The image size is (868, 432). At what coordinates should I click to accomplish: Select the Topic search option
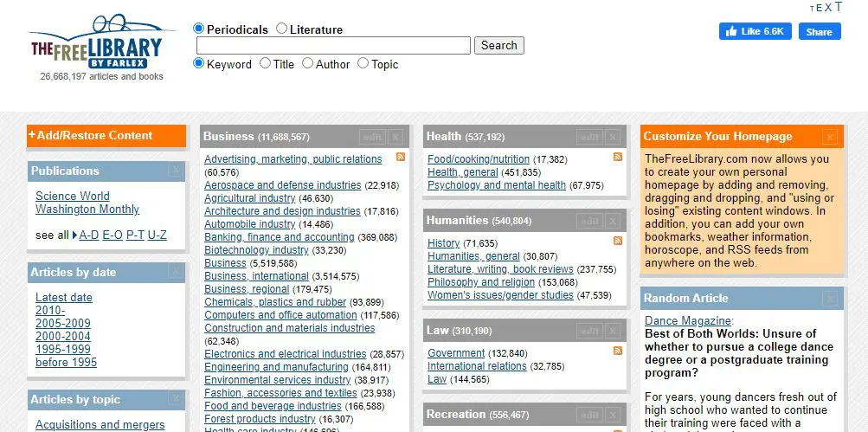(x=363, y=63)
